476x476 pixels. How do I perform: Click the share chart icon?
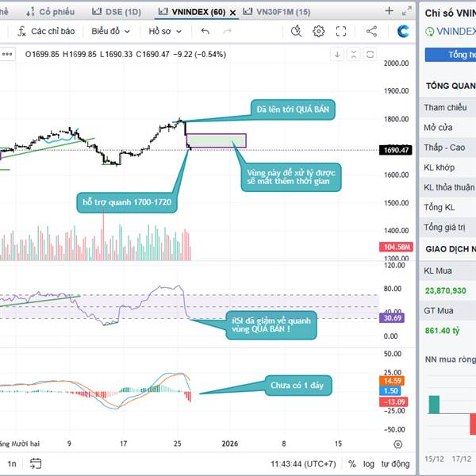371,31
